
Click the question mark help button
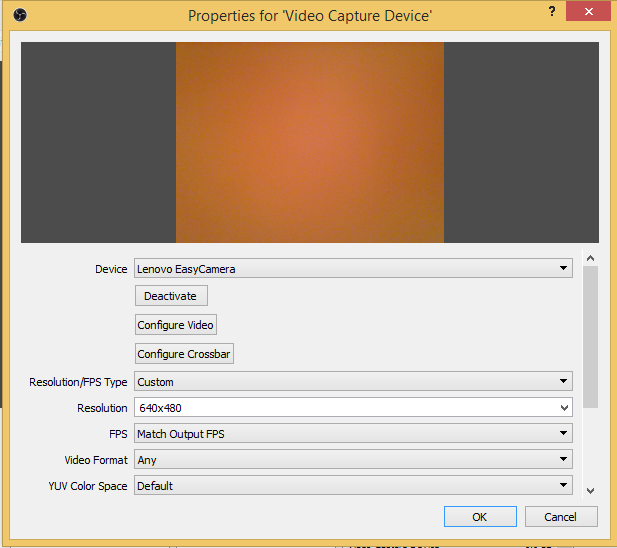click(x=551, y=11)
